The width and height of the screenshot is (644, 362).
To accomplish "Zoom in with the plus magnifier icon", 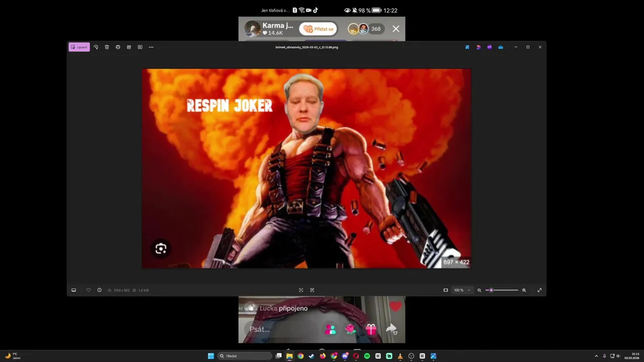I will (524, 290).
